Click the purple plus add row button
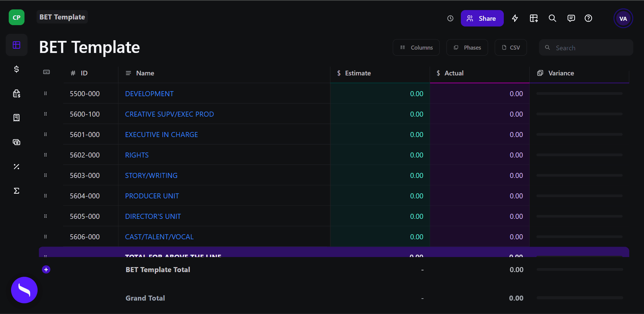Screen dimensions: 644x314 tap(46, 269)
